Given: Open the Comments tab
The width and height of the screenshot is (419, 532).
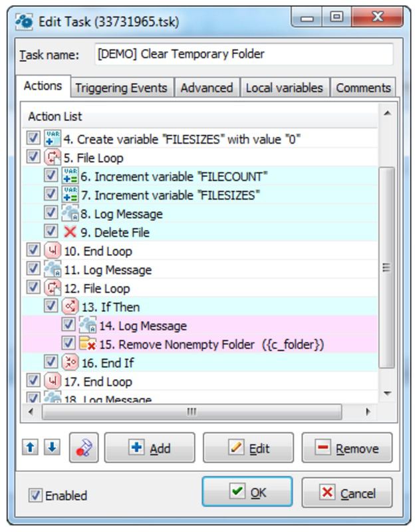Looking at the screenshot, I should coord(363,88).
